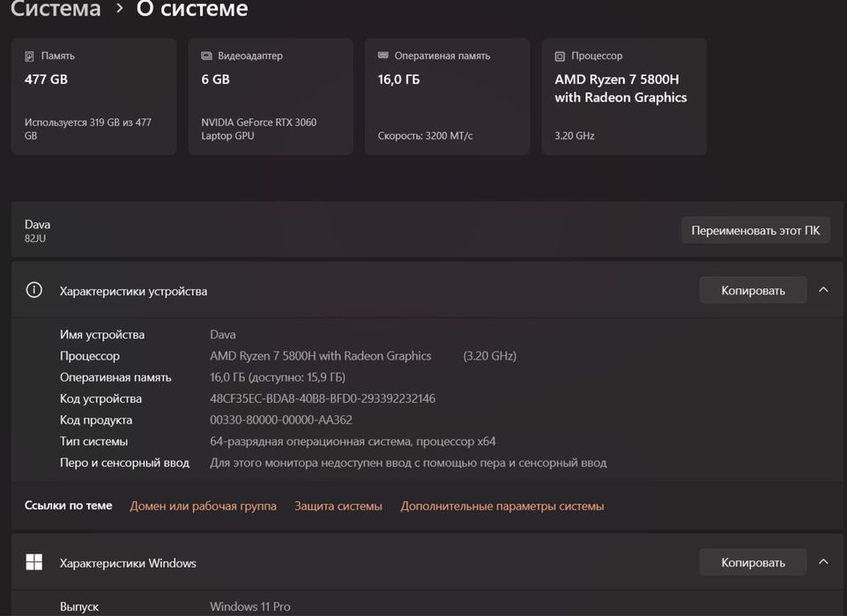
Task: Copy Windows specifications with Копировать
Action: [x=753, y=562]
